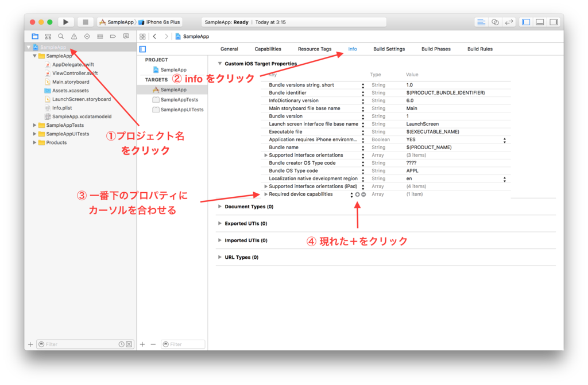
Task: Add a new target with plus button
Action: [x=142, y=344]
